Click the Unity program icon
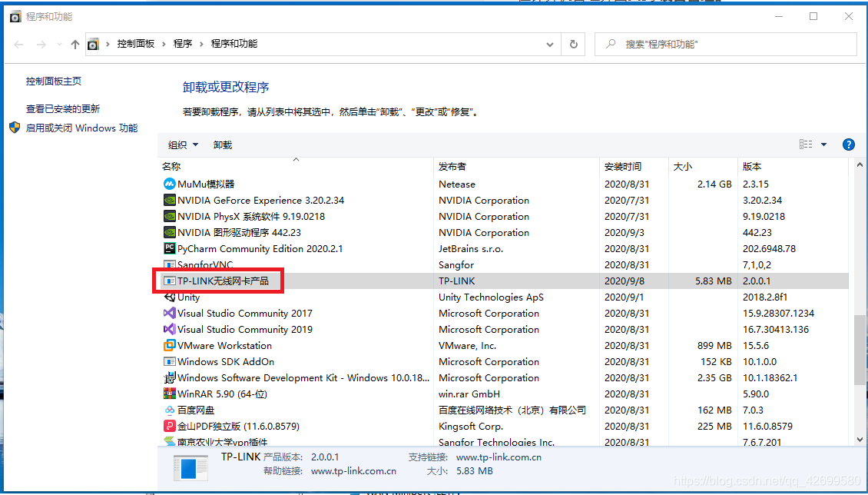This screenshot has height=495, width=868. (170, 297)
